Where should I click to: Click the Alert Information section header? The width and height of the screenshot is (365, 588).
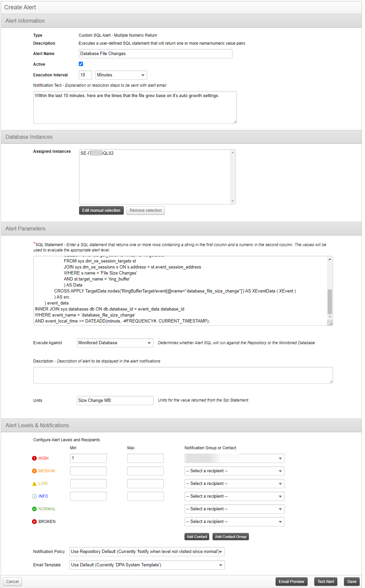[x=181, y=21]
